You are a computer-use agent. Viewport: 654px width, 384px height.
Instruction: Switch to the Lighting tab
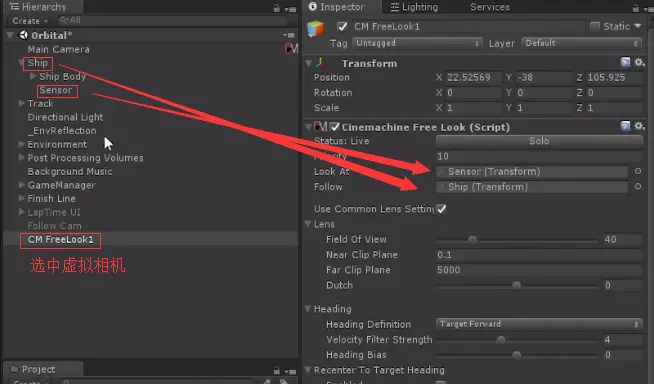pos(414,7)
